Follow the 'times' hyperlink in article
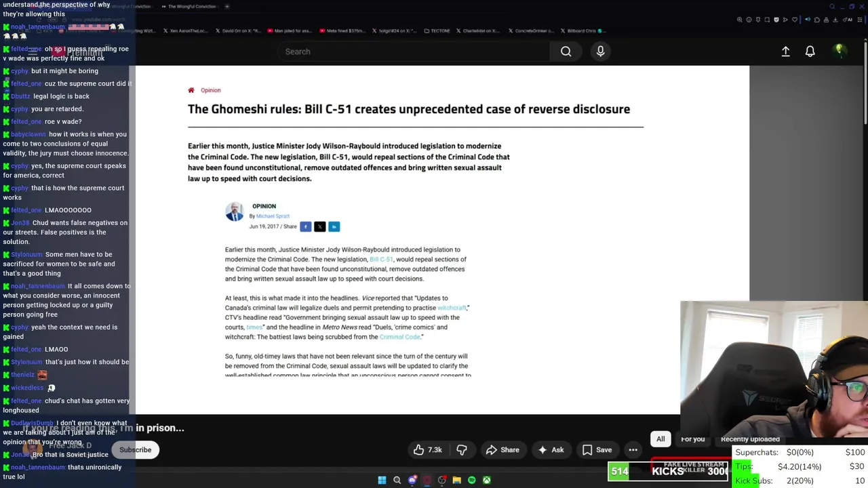 tap(254, 327)
